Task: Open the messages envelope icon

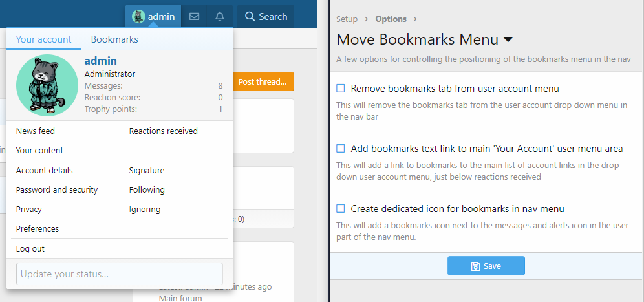Action: tap(193, 17)
